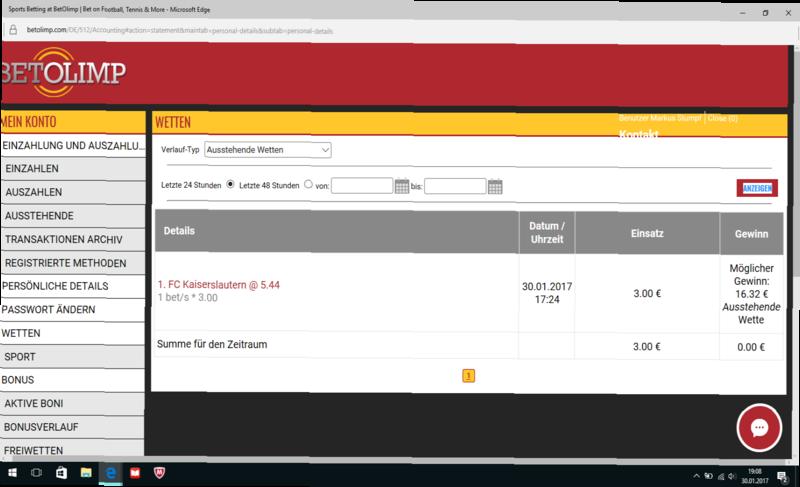Launch the Store from the taskbar
800x487 pixels.
pos(61,473)
